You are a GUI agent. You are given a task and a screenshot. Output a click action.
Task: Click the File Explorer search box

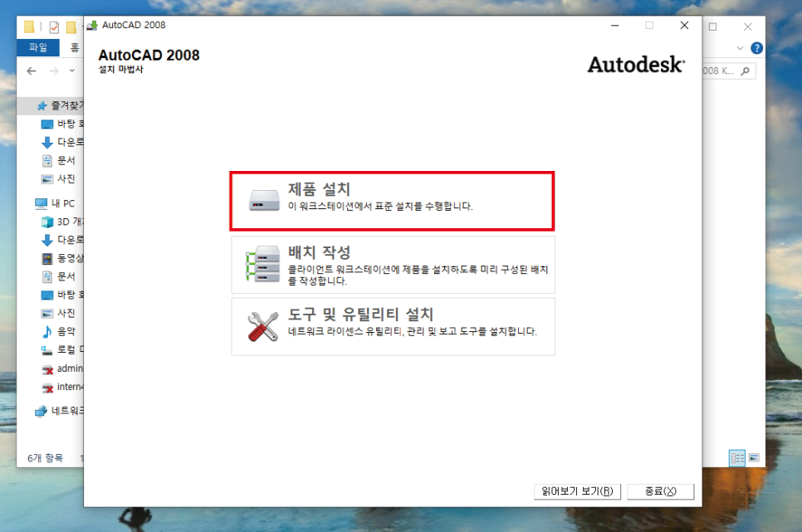point(728,71)
